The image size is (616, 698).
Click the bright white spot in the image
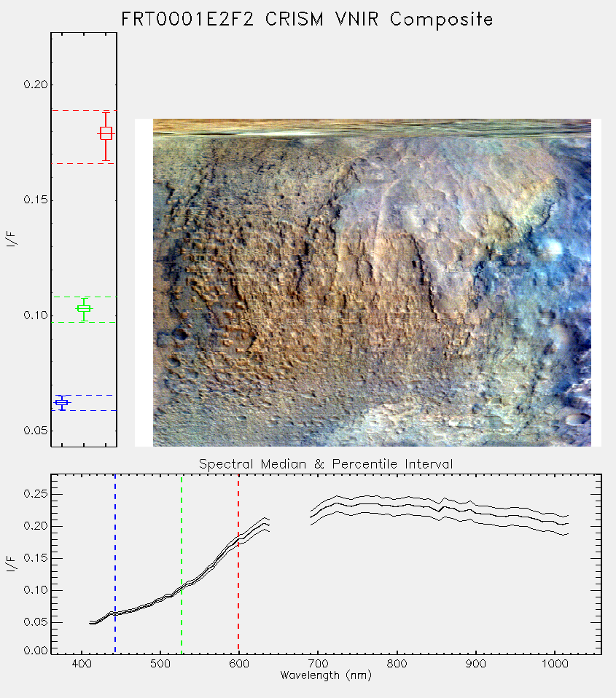pyautogui.click(x=553, y=247)
